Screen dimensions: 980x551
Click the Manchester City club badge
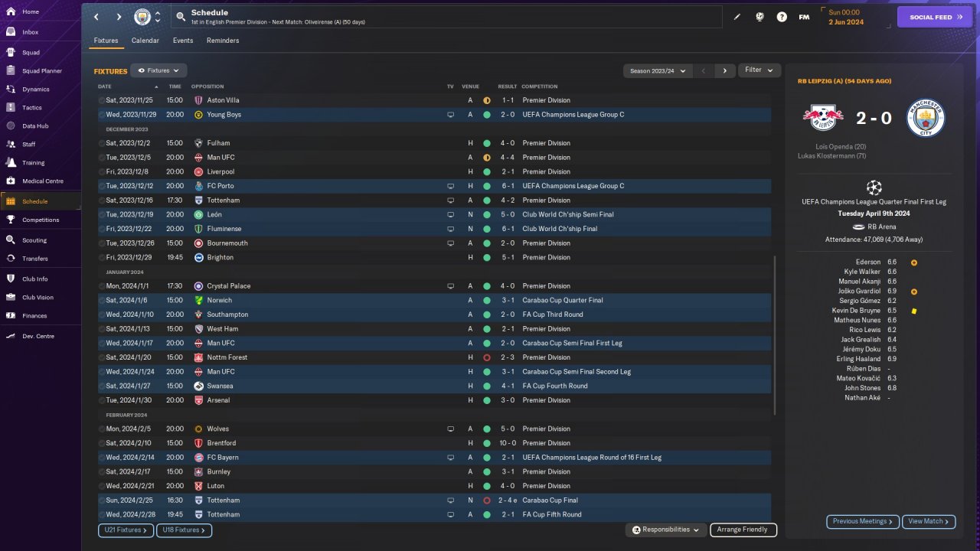142,17
